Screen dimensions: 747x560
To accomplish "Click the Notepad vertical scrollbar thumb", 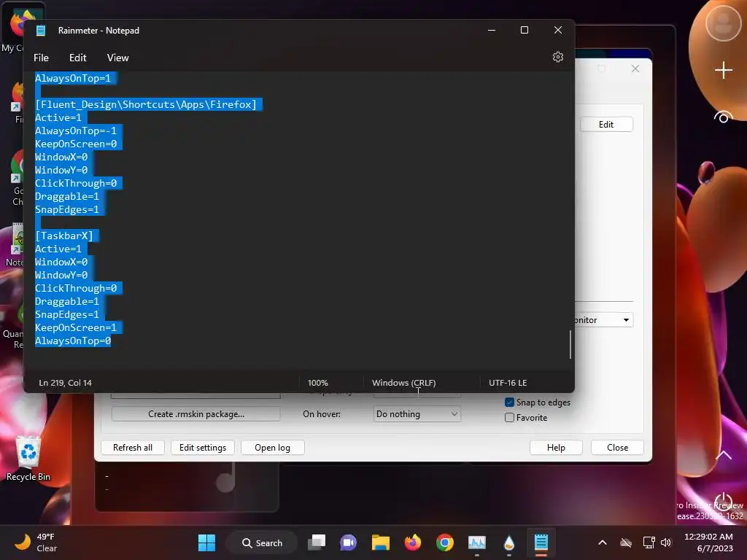I will pyautogui.click(x=570, y=344).
